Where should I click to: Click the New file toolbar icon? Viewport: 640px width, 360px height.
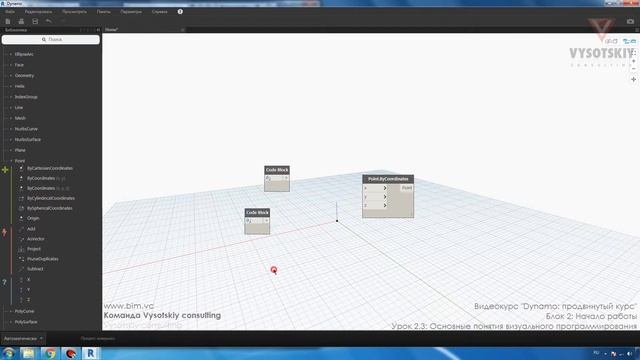click(8, 21)
